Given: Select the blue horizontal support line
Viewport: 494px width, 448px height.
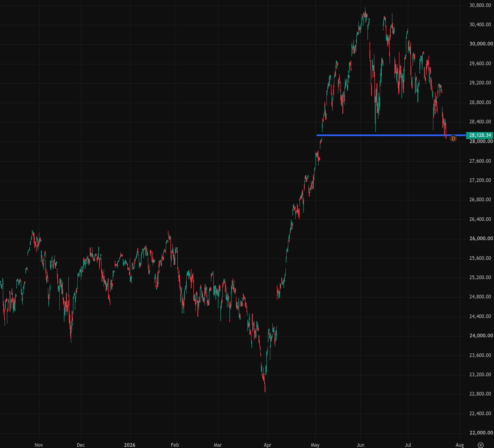Looking at the screenshot, I should pyautogui.click(x=391, y=135).
